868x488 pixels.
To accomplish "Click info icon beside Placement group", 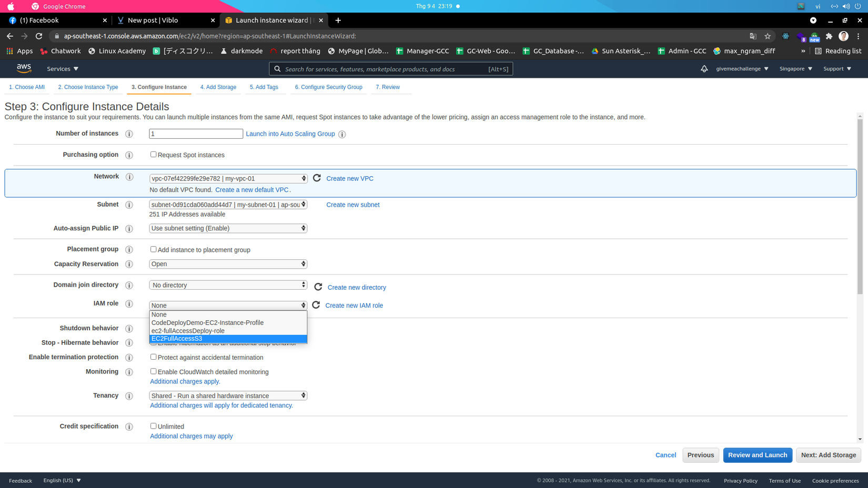I will pyautogui.click(x=129, y=249).
